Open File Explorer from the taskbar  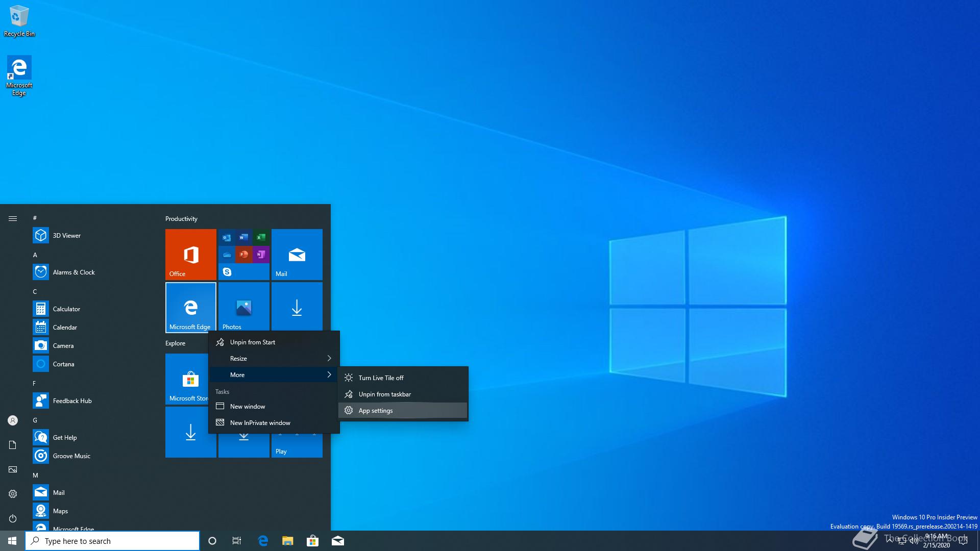click(x=288, y=541)
